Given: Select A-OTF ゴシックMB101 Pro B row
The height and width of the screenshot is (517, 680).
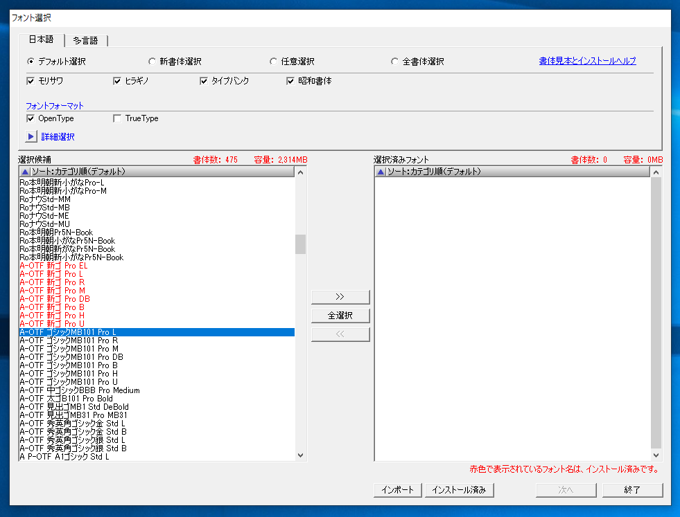Looking at the screenshot, I should pyautogui.click(x=157, y=365).
